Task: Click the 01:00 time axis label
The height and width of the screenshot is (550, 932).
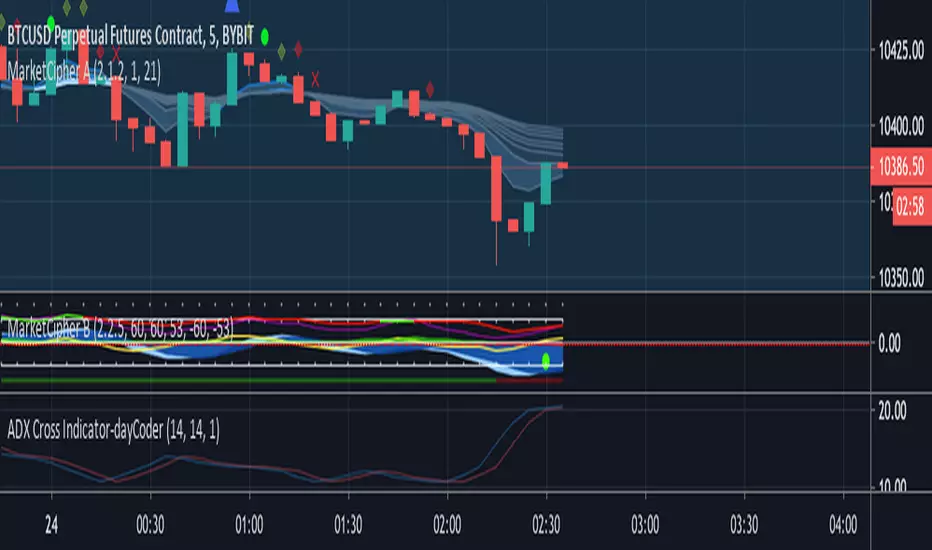Action: coord(249,525)
